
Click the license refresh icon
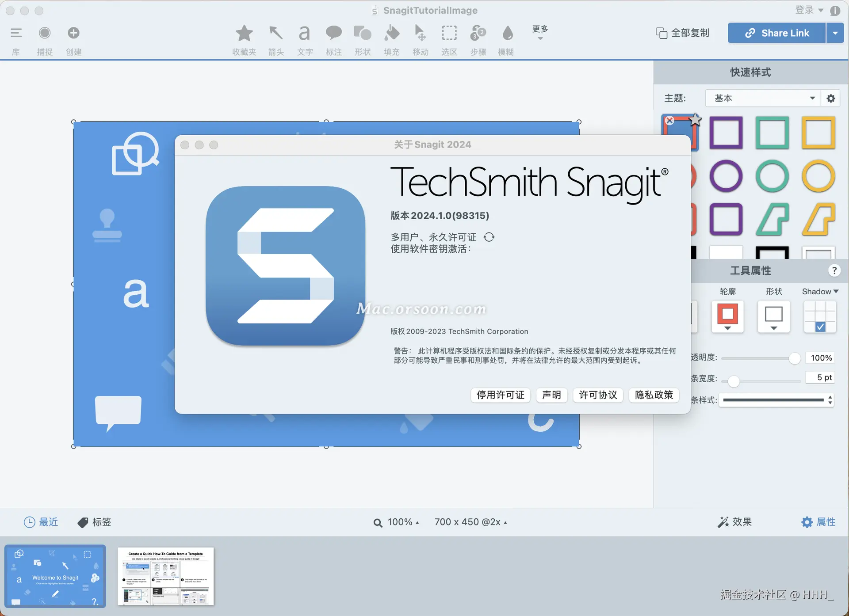tap(489, 237)
